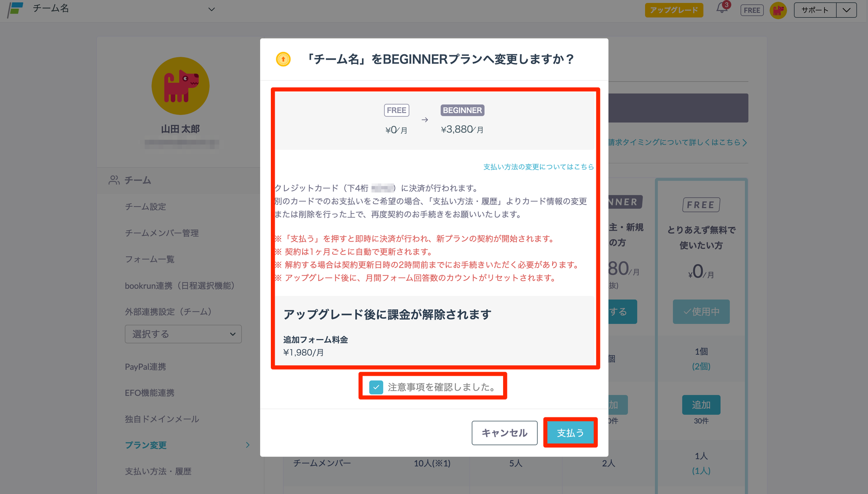Click the large dog profile picture
Viewport: 868px width, 494px height.
point(181,86)
